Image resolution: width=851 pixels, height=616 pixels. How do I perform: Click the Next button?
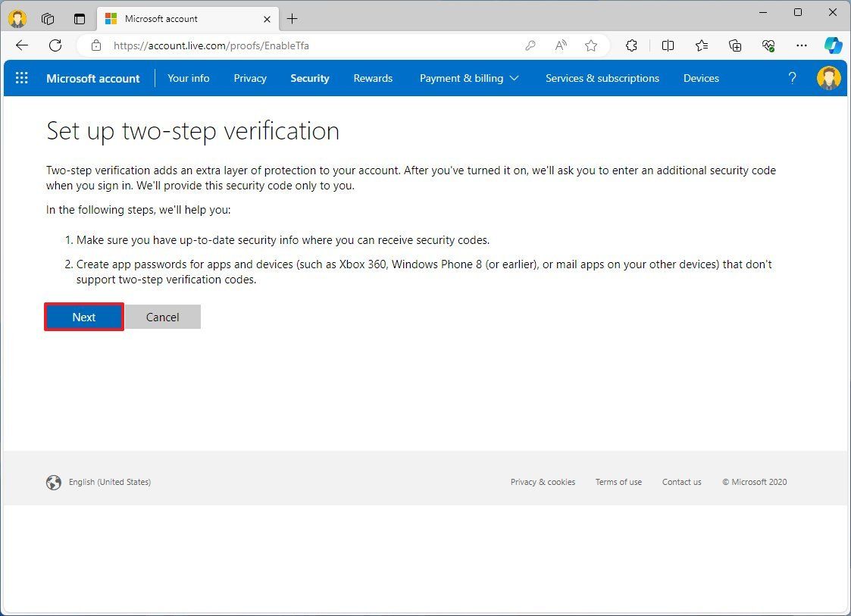pos(83,317)
